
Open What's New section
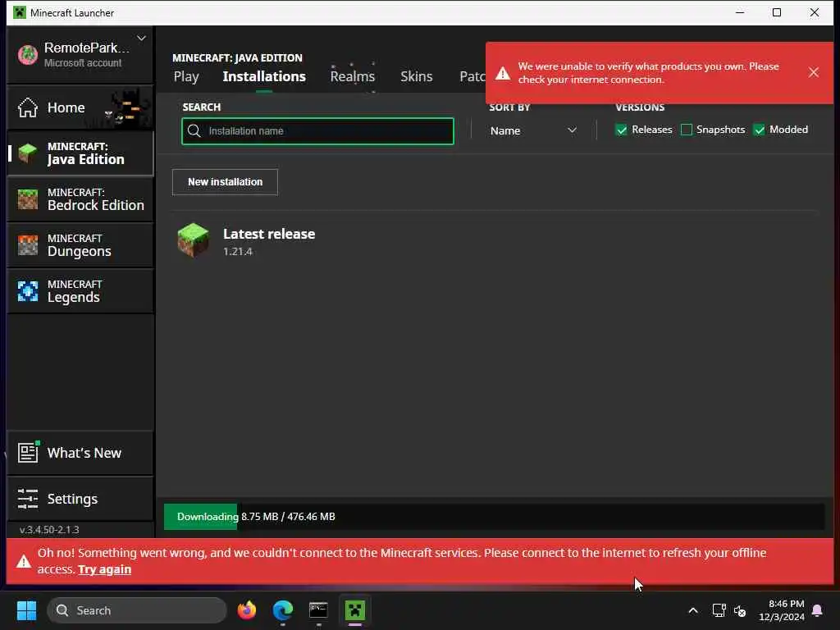point(80,453)
